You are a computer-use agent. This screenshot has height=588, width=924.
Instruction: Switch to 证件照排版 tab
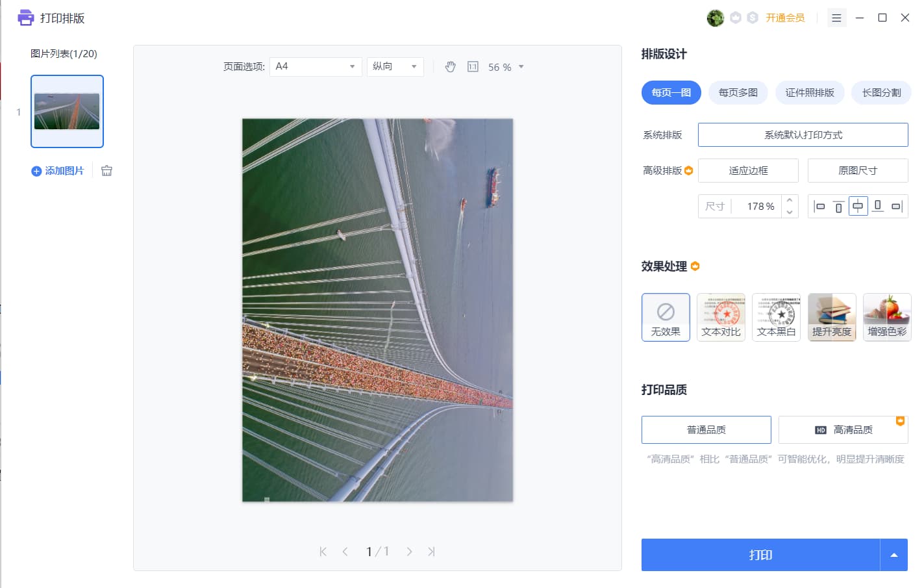pyautogui.click(x=809, y=93)
